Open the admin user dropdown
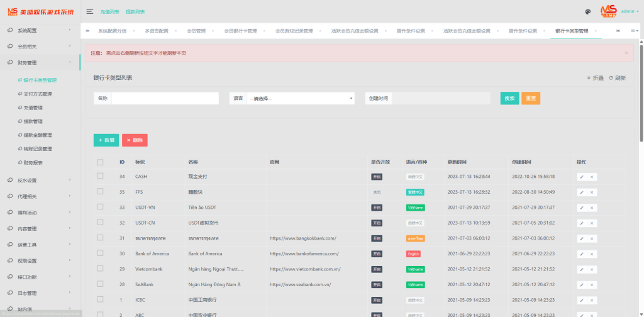 click(x=629, y=11)
